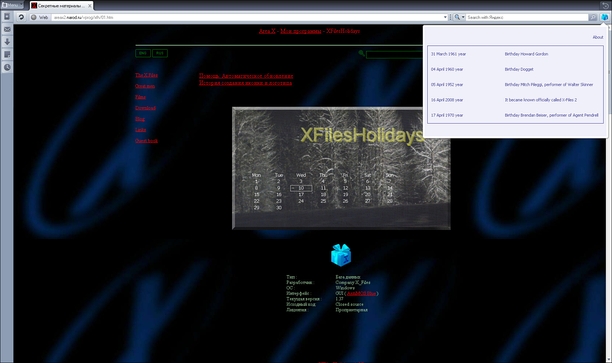
Task: Open the Opera Menu button
Action: pos(12,5)
